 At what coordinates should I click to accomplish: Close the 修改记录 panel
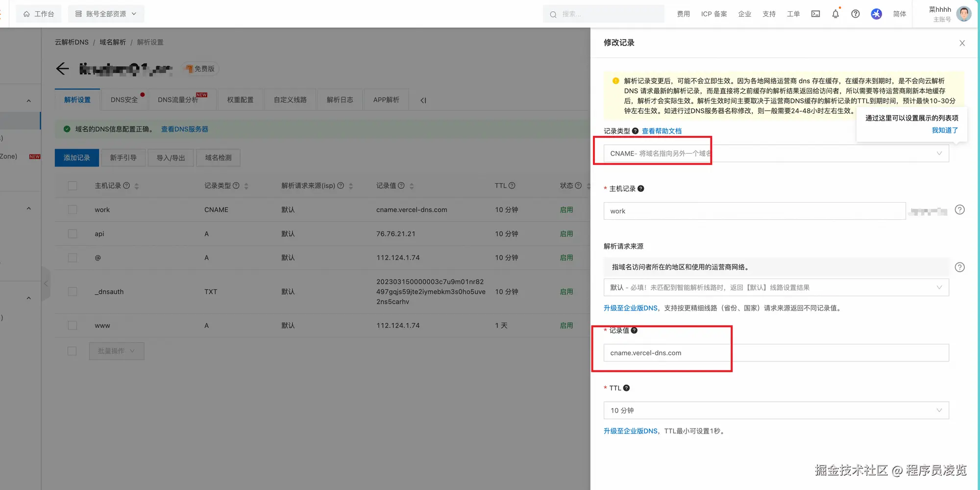pyautogui.click(x=962, y=43)
